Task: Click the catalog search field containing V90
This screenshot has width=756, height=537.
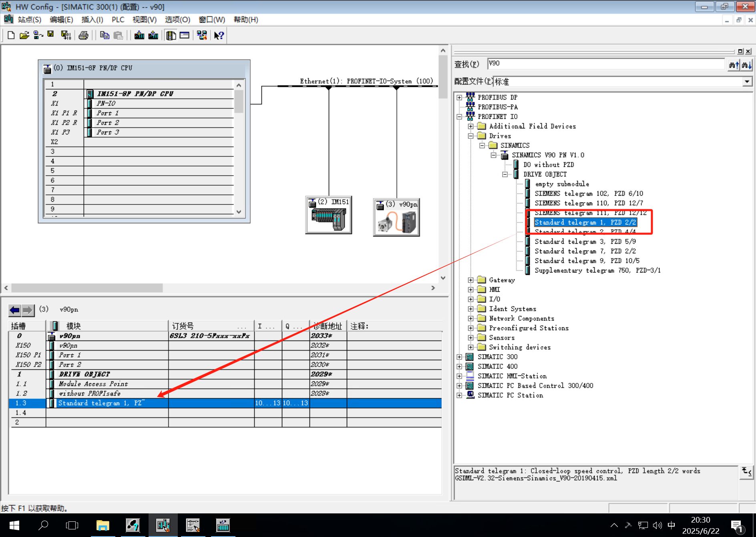Action: point(606,64)
